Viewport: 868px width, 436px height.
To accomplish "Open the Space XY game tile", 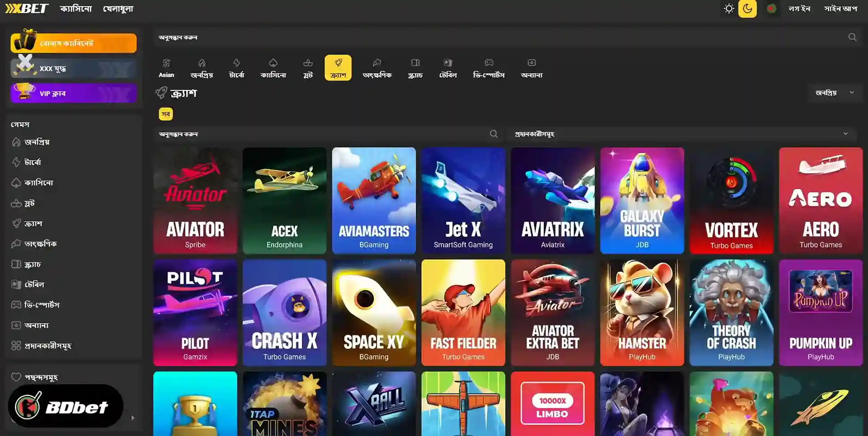I will pyautogui.click(x=374, y=313).
